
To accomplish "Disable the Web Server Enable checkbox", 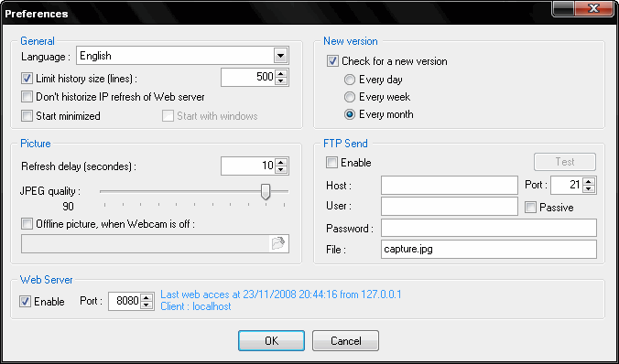I will [26, 302].
